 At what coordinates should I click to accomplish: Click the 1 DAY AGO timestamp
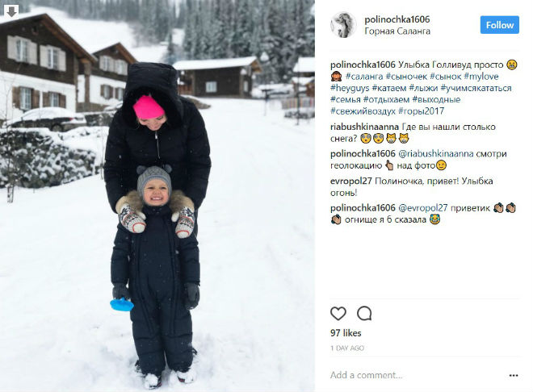pyautogui.click(x=347, y=348)
